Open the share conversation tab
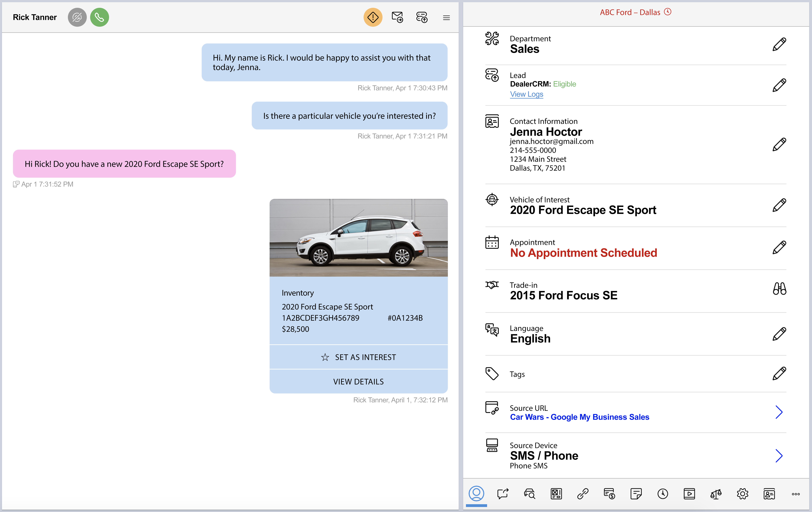 (x=503, y=494)
